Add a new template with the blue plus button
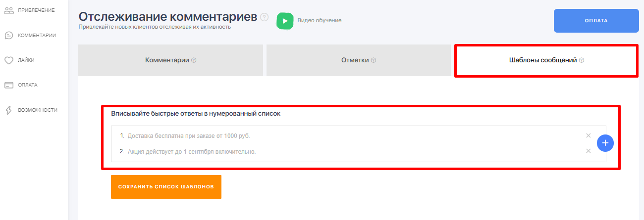644x220 pixels. (605, 143)
